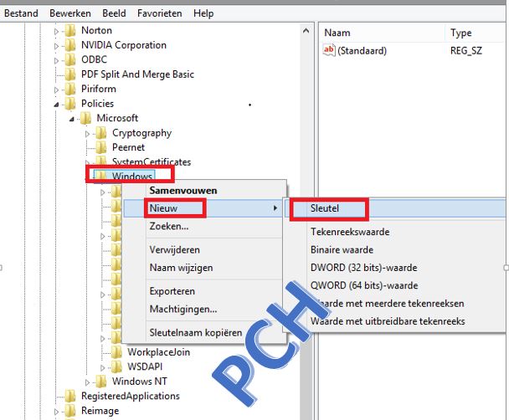The image size is (509, 420).
Task: Open the Beeld menu
Action: tap(114, 13)
